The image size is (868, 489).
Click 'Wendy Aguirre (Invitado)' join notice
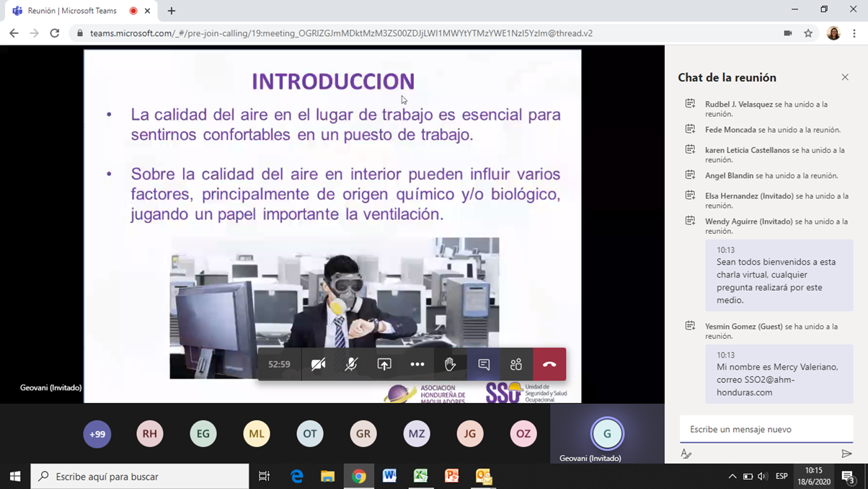click(776, 226)
